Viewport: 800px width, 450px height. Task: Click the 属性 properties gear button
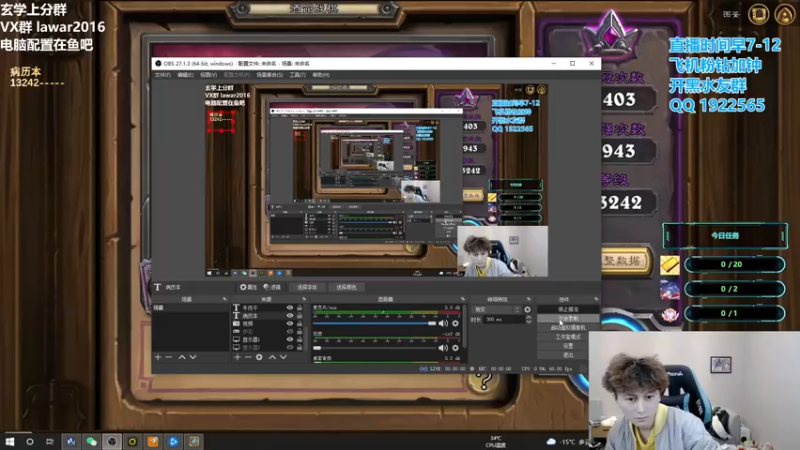tap(248, 287)
